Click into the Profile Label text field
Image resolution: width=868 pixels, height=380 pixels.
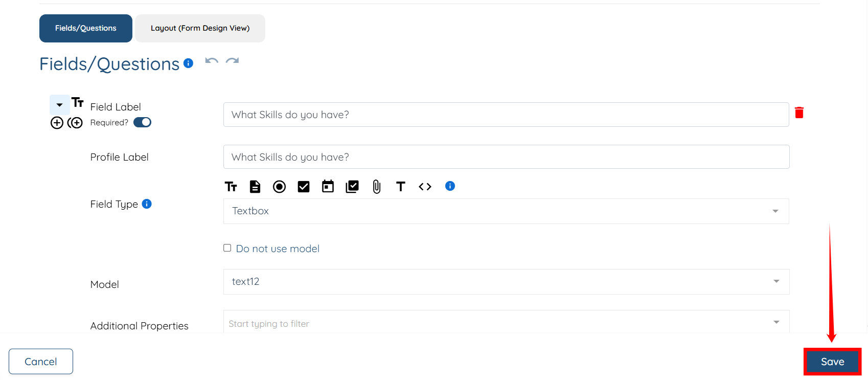(506, 157)
